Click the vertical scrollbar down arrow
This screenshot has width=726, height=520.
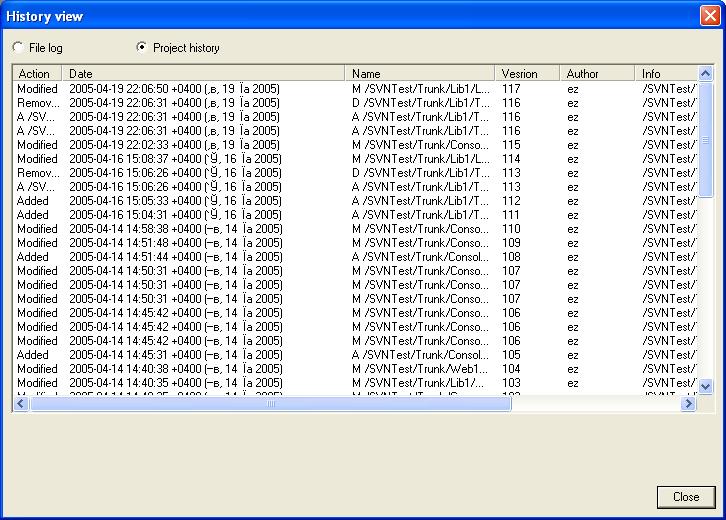704,386
